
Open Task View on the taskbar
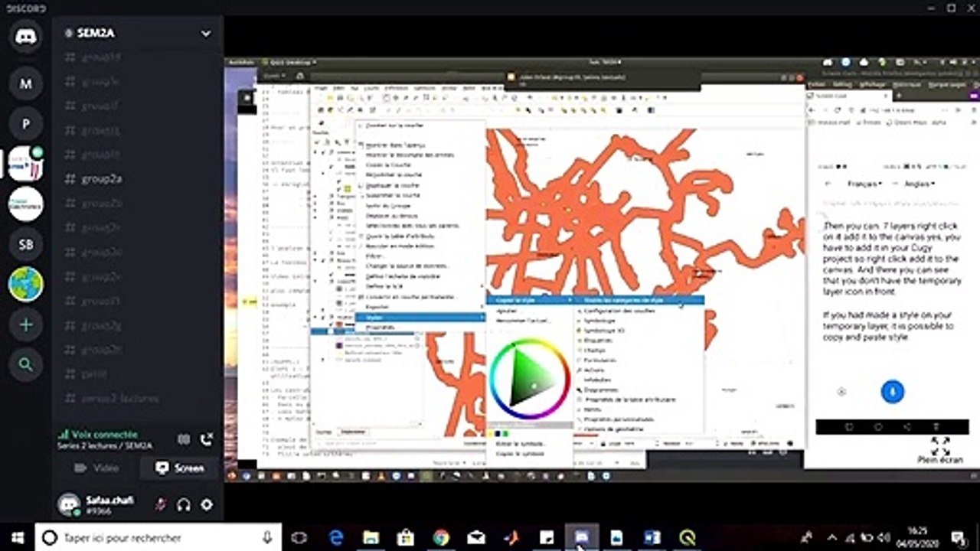[x=299, y=538]
